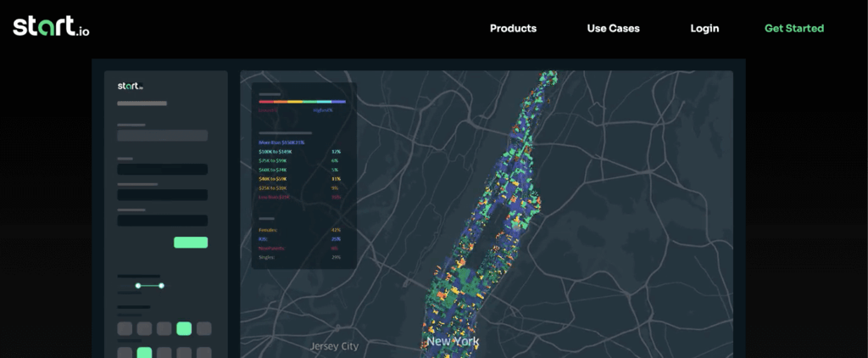
Task: Toggle the first gray tile in the first row
Action: coord(125,328)
